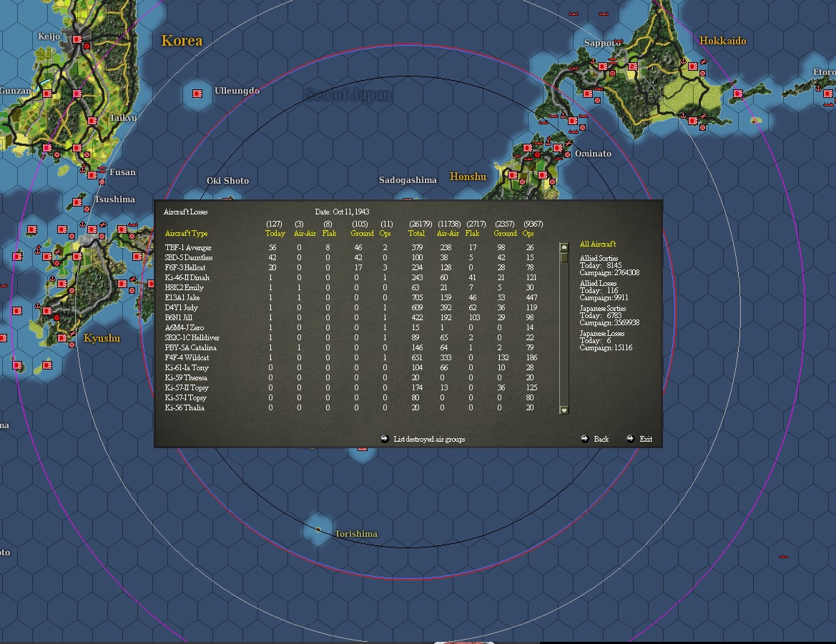Click the Oki Shoto map label
The image size is (836, 644).
pos(227,181)
